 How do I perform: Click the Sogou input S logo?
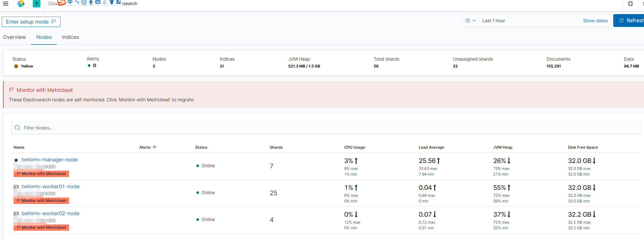pos(62,3)
